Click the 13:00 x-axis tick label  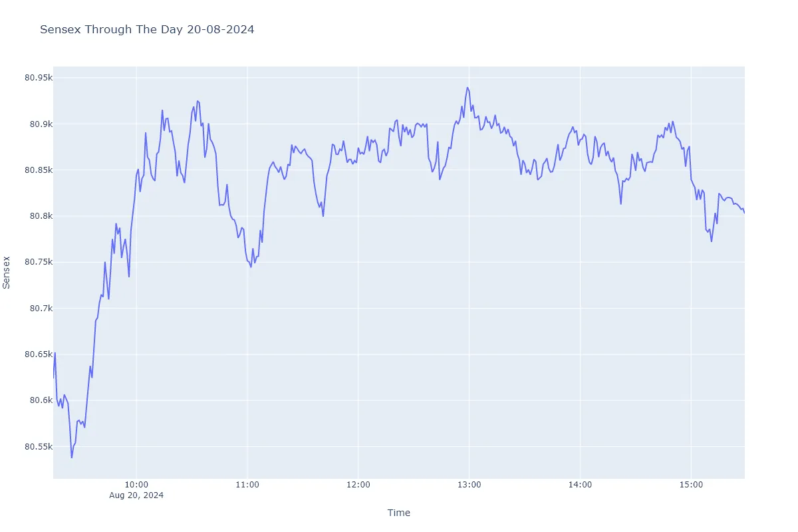point(469,485)
